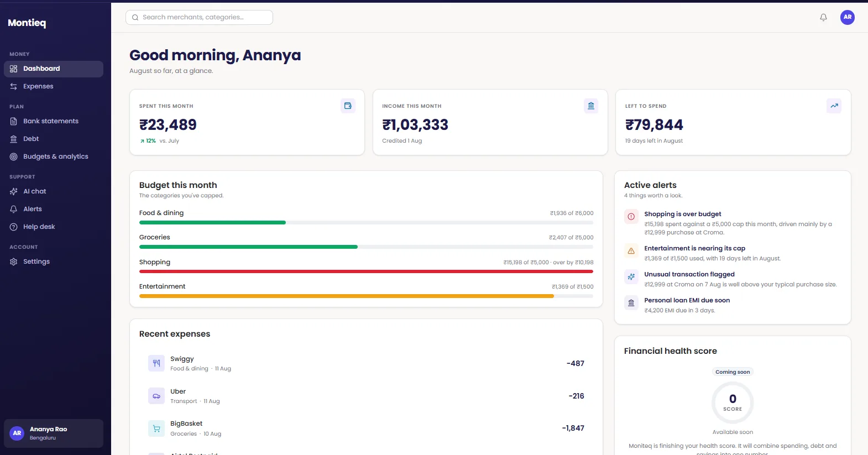Select the Uber expense row

[x=366, y=396]
